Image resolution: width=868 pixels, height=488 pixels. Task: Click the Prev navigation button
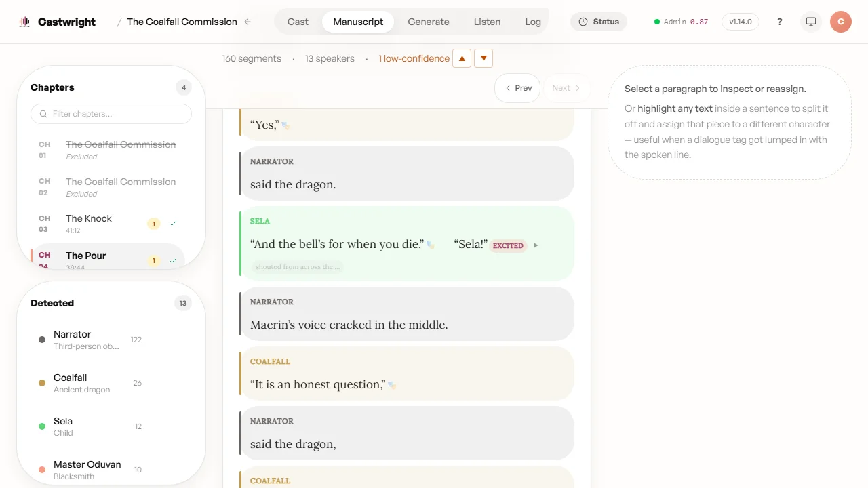(x=517, y=88)
